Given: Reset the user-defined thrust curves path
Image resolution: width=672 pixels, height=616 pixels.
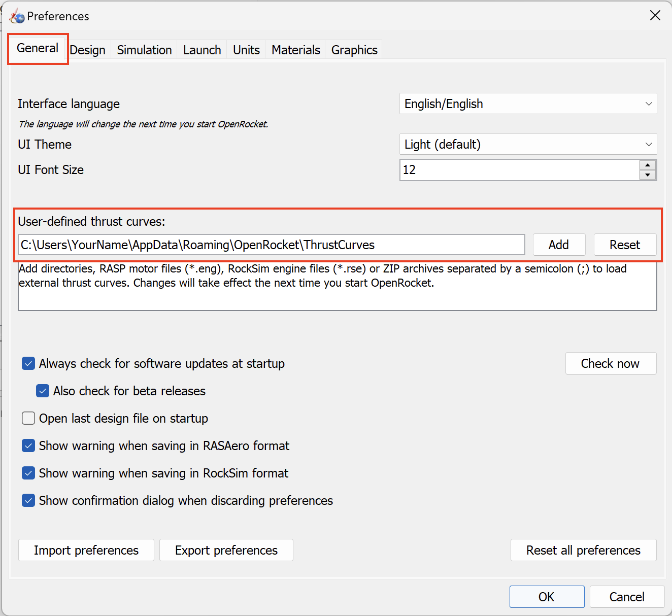Looking at the screenshot, I should (x=625, y=245).
